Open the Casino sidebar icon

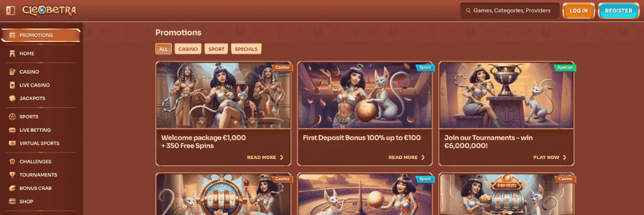12,71
